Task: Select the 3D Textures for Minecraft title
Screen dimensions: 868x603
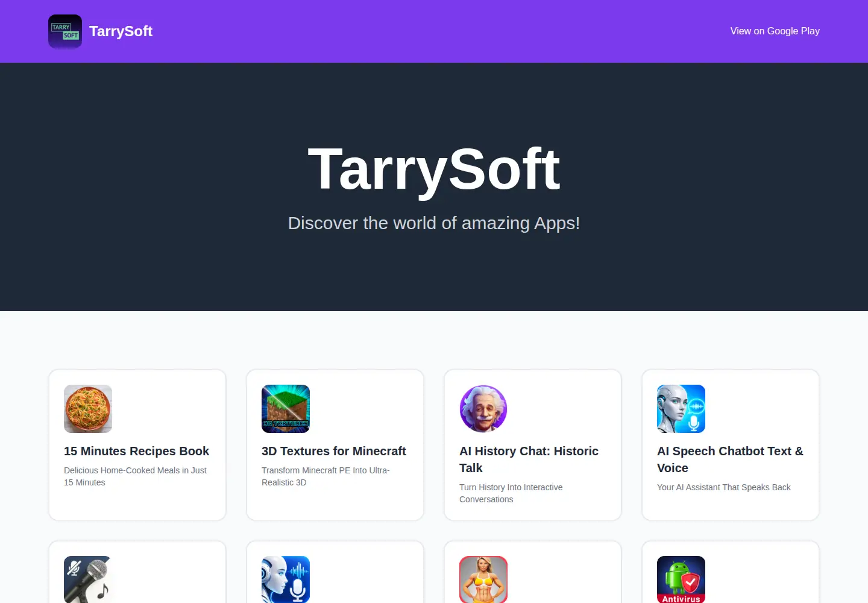Action: point(334,451)
